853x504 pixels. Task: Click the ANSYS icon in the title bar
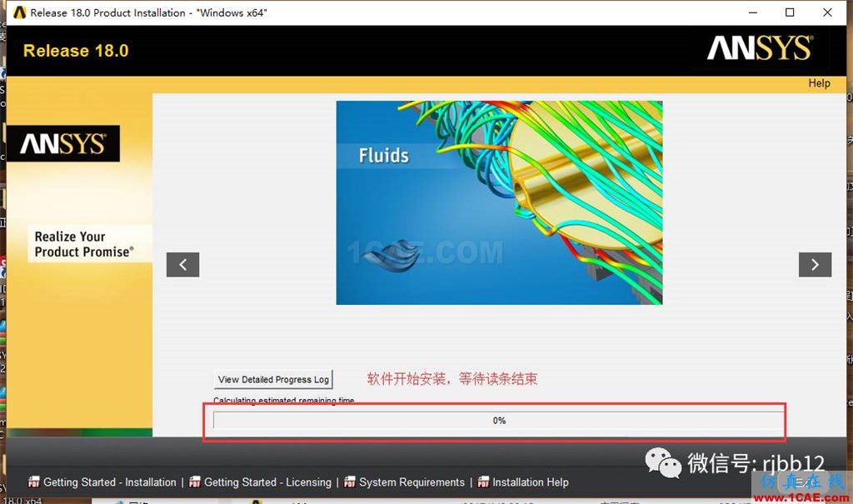(20, 12)
